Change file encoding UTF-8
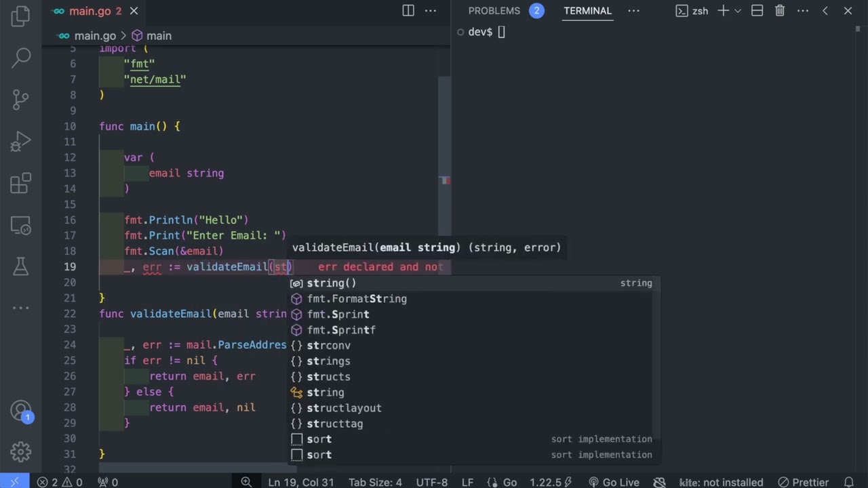This screenshot has height=488, width=868. tap(432, 482)
